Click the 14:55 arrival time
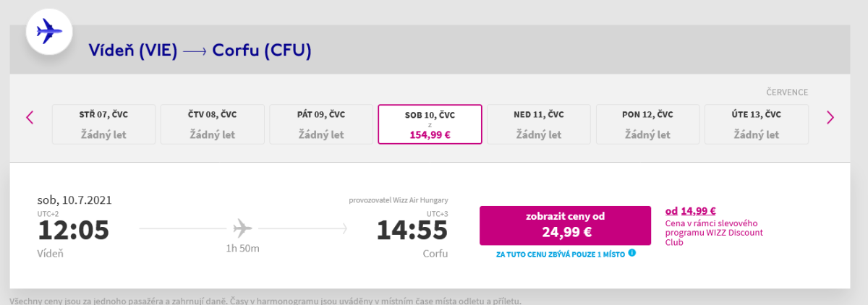This screenshot has width=868, height=305. 412,231
